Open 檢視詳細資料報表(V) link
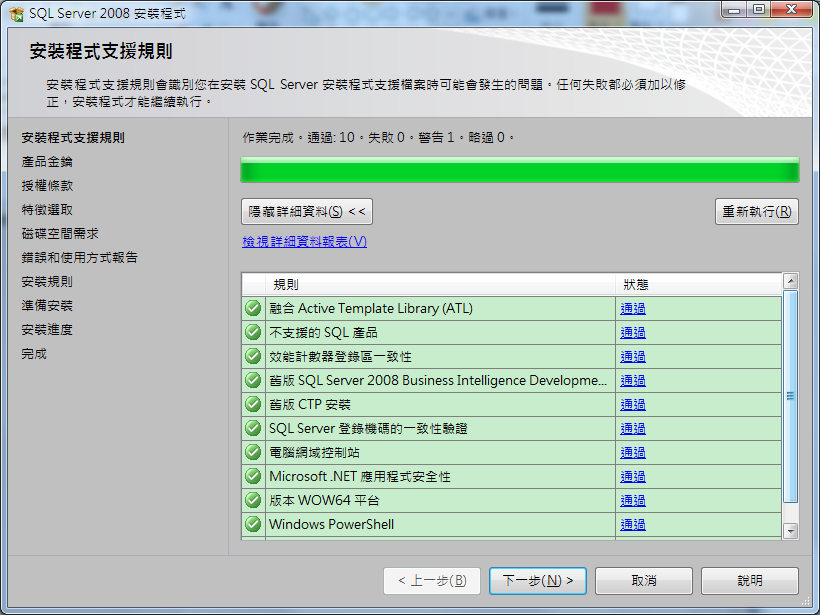This screenshot has height=615, width=820. (x=304, y=242)
